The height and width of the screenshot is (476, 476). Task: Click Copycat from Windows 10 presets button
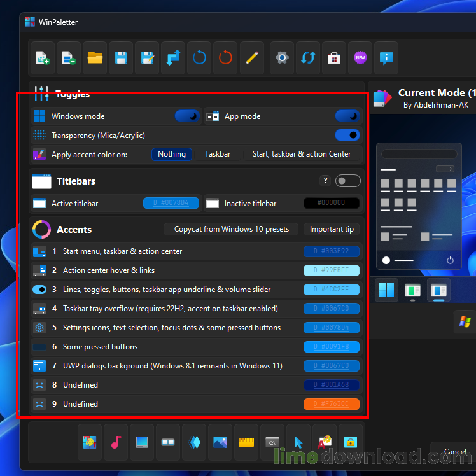(232, 229)
